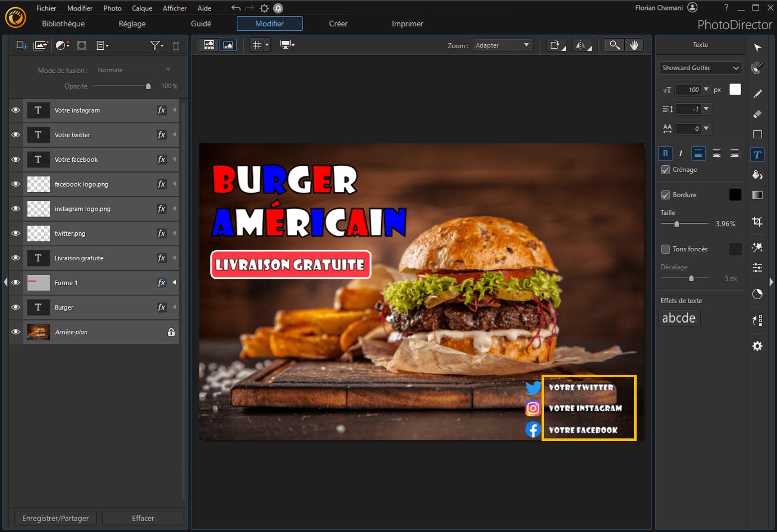Select the Pen drawing tool in the right toolbar
Image resolution: width=777 pixels, height=532 pixels.
tap(757, 93)
